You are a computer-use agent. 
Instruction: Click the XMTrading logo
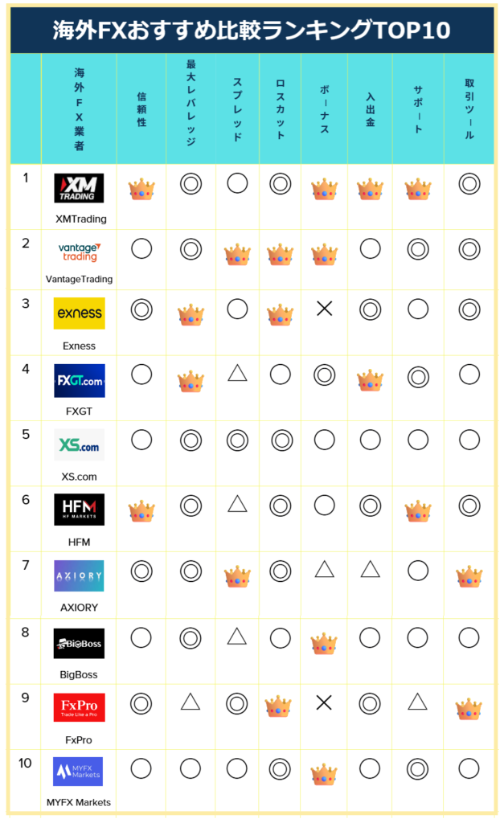[x=79, y=188]
